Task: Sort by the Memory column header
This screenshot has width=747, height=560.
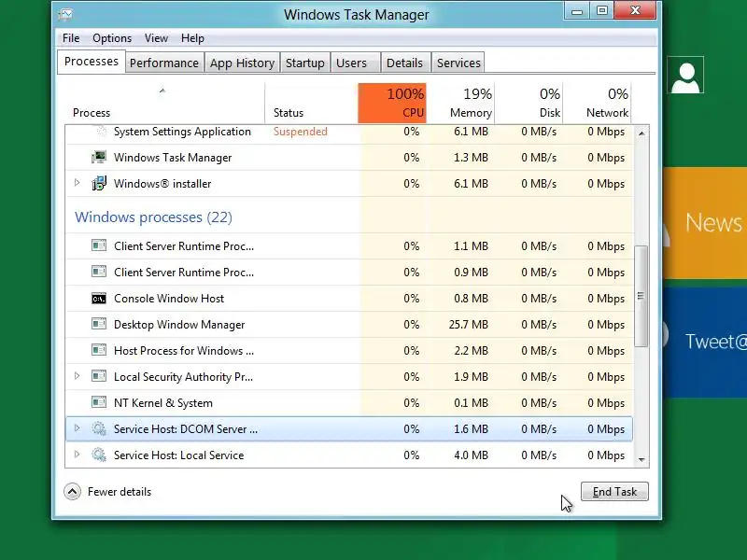Action: click(460, 103)
